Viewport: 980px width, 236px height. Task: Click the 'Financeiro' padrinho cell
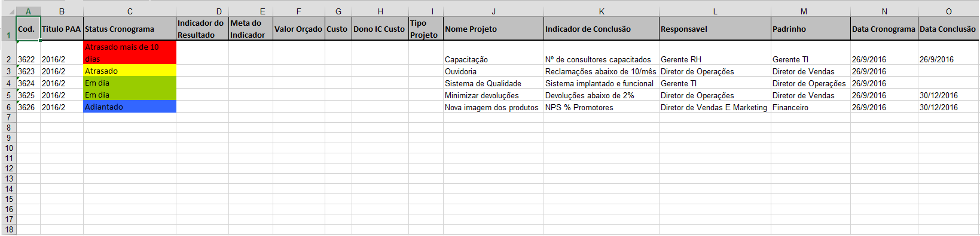[x=811, y=107]
